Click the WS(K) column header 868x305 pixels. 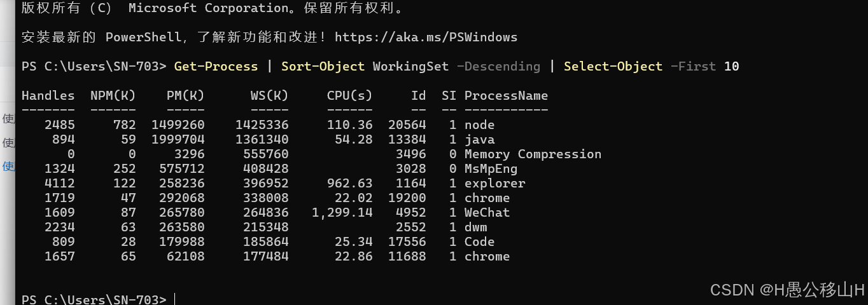pos(270,95)
